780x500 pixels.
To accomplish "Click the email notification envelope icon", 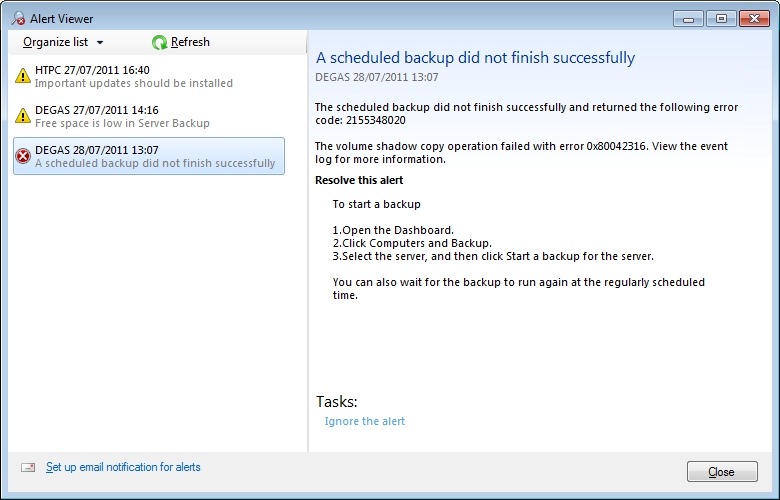I will (x=28, y=467).
